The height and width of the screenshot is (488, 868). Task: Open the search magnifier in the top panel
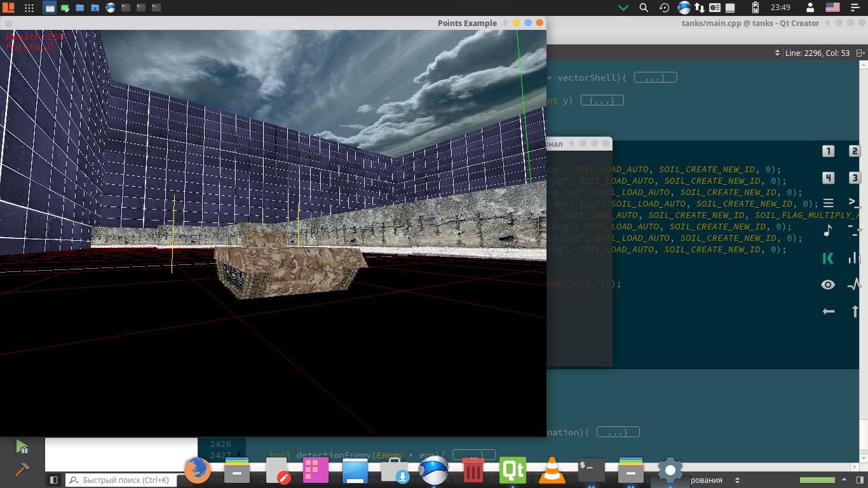click(x=643, y=8)
